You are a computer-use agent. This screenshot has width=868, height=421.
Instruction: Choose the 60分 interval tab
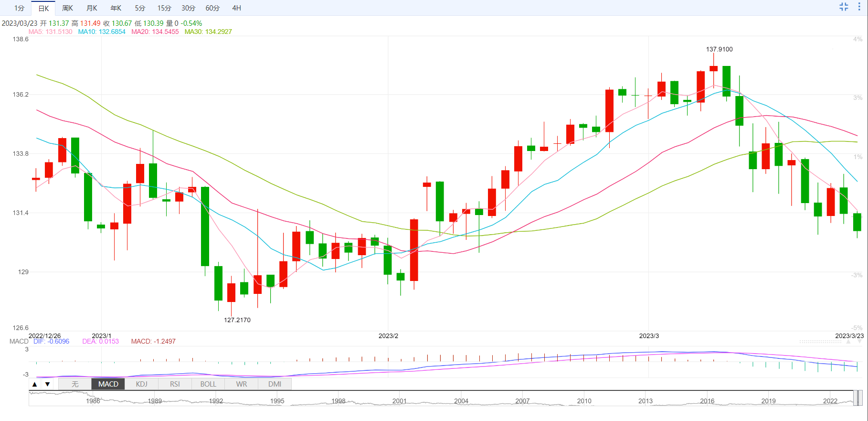(213, 8)
